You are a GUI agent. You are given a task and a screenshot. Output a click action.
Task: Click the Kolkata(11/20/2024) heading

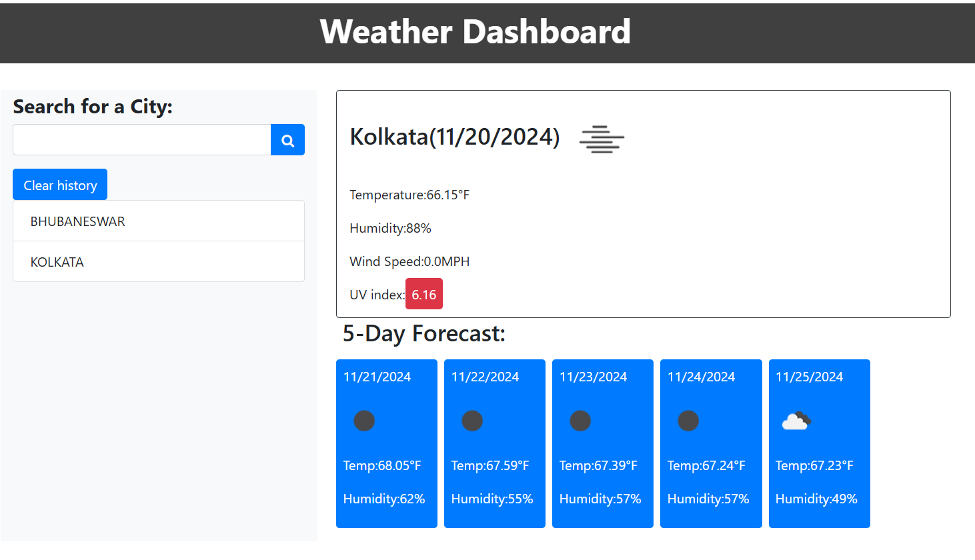click(x=455, y=137)
